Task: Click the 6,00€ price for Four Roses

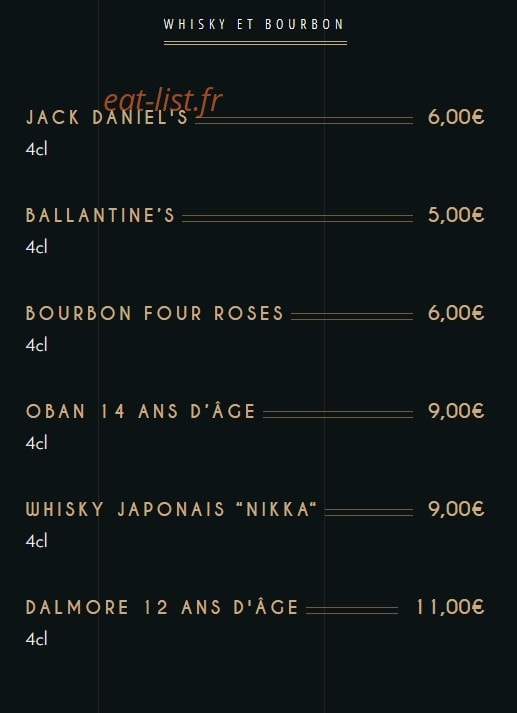Action: click(x=456, y=313)
